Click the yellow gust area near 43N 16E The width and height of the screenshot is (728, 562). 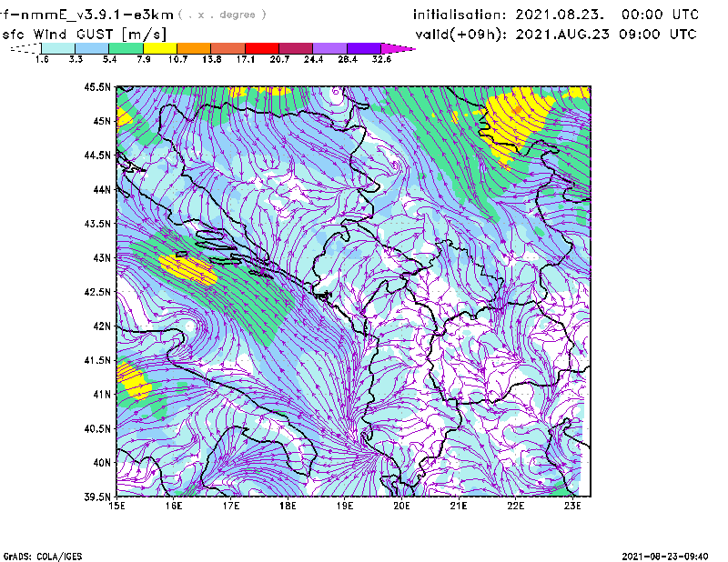[x=188, y=269]
